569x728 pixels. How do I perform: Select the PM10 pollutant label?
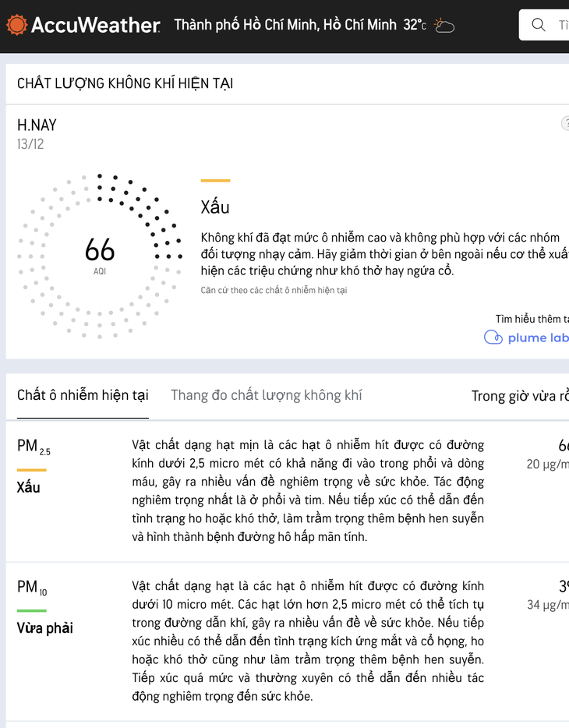click(x=32, y=588)
